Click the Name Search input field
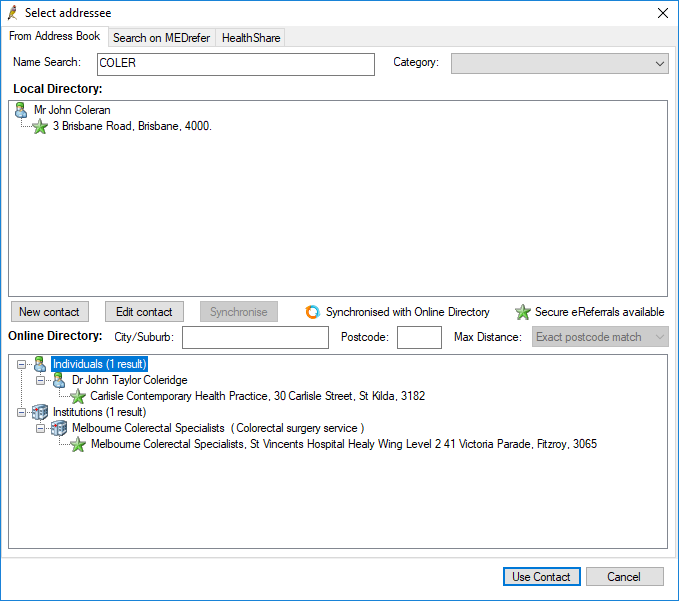 pyautogui.click(x=236, y=64)
